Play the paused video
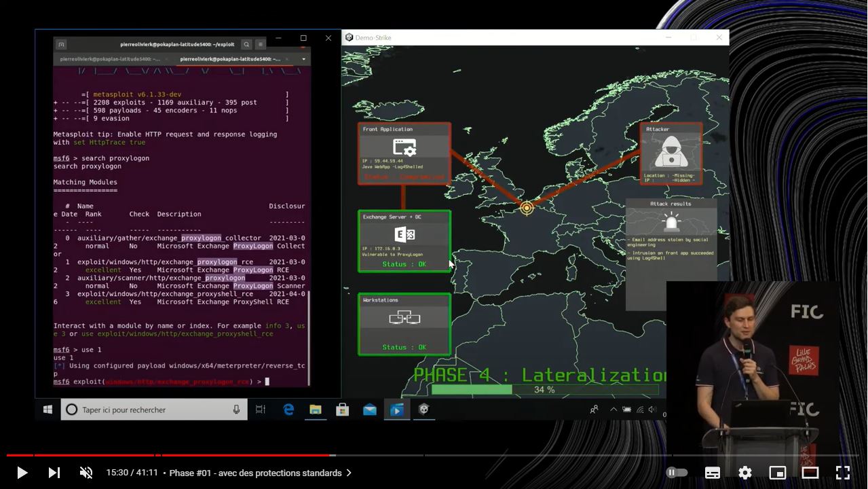The height and width of the screenshot is (489, 868). coord(22,473)
